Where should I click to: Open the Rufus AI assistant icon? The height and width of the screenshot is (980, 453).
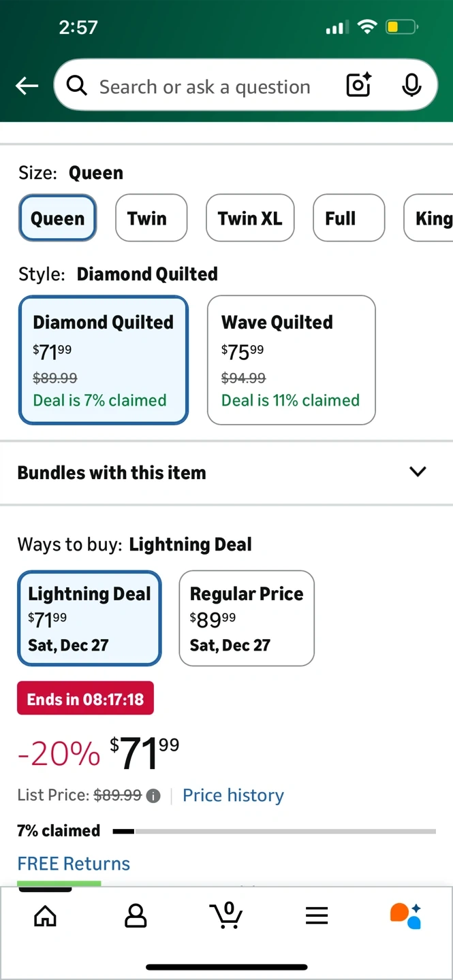click(x=406, y=915)
